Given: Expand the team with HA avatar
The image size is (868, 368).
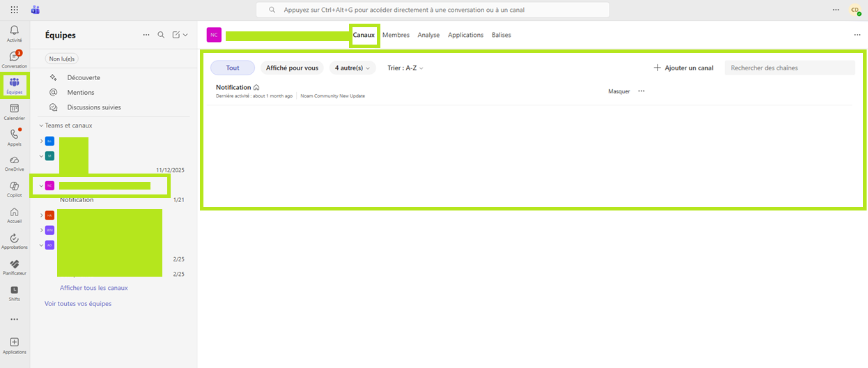Looking at the screenshot, I should [41, 215].
